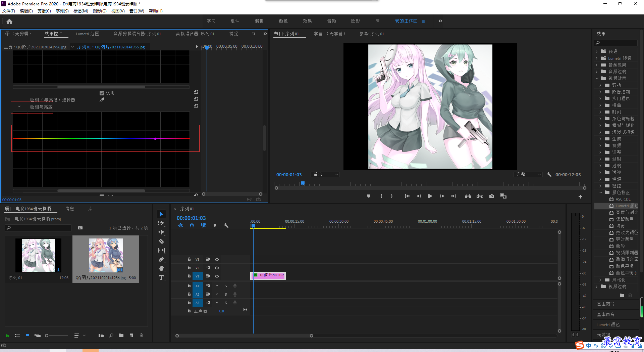Click the Mark In bracket button
The image size is (644, 352).
(381, 196)
